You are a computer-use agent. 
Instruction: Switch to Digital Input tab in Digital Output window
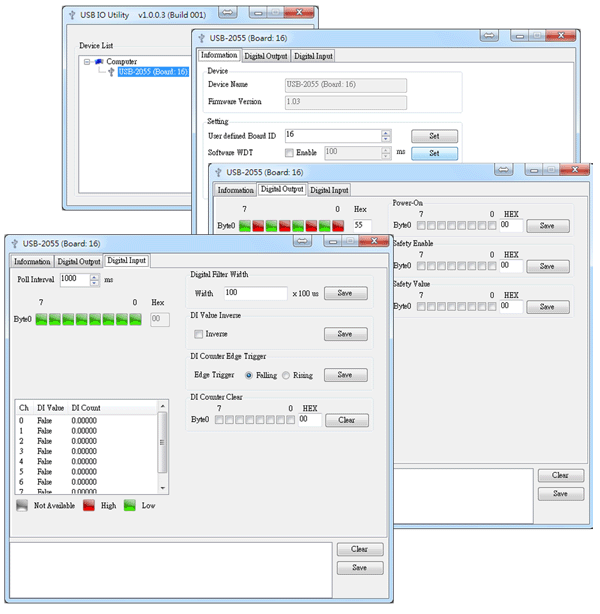(x=329, y=190)
